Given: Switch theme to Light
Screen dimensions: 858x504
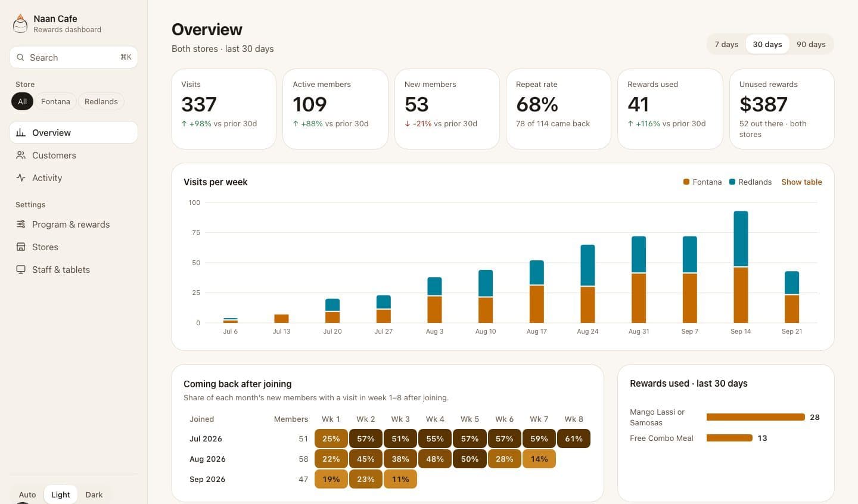Looking at the screenshot, I should tap(61, 494).
